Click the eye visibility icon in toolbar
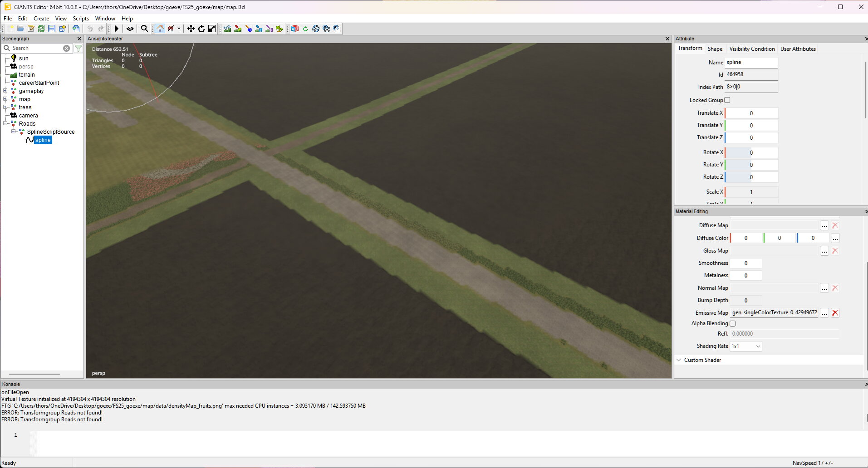The height and width of the screenshot is (468, 868). (x=130, y=29)
